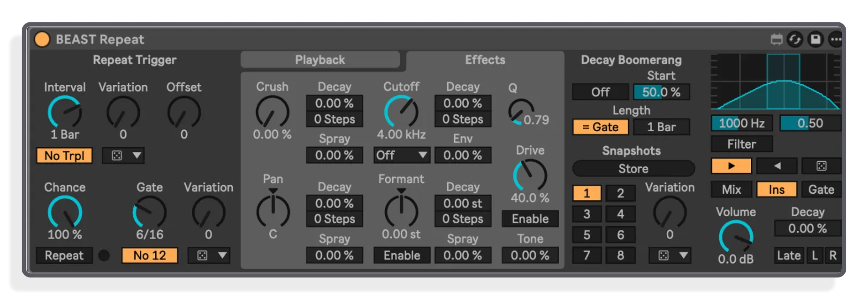Open the dropdown arrow below Snapshots Variation
Viewport: 868px width, 299px height.
pos(684,255)
